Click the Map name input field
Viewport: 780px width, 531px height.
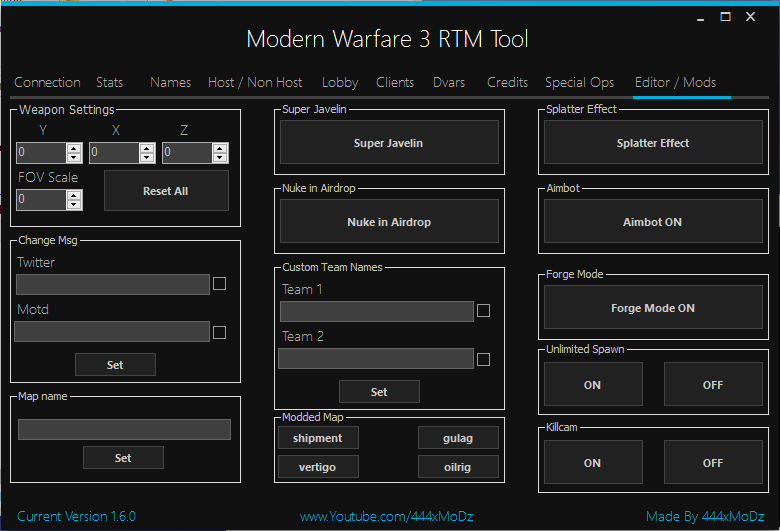click(124, 429)
